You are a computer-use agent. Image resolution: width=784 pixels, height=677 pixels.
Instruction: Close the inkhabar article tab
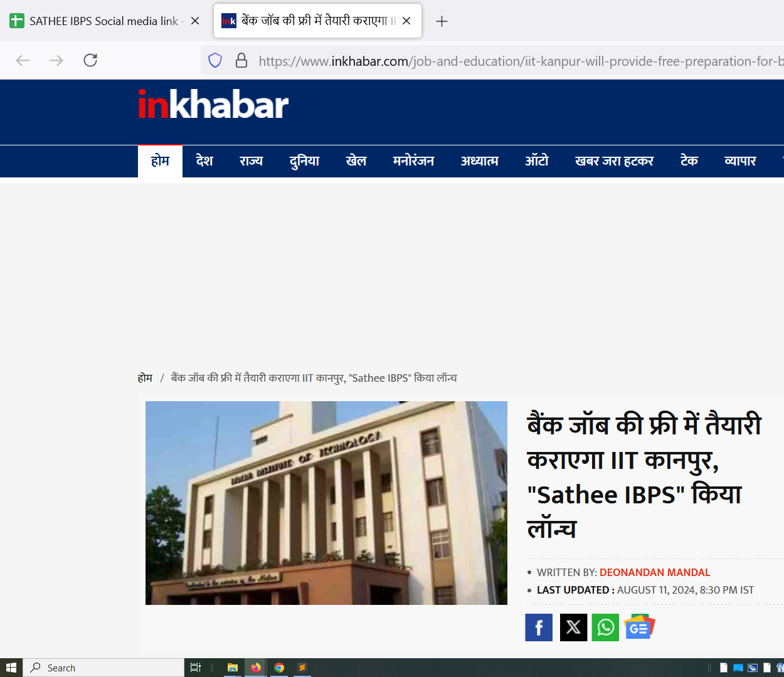coord(406,21)
